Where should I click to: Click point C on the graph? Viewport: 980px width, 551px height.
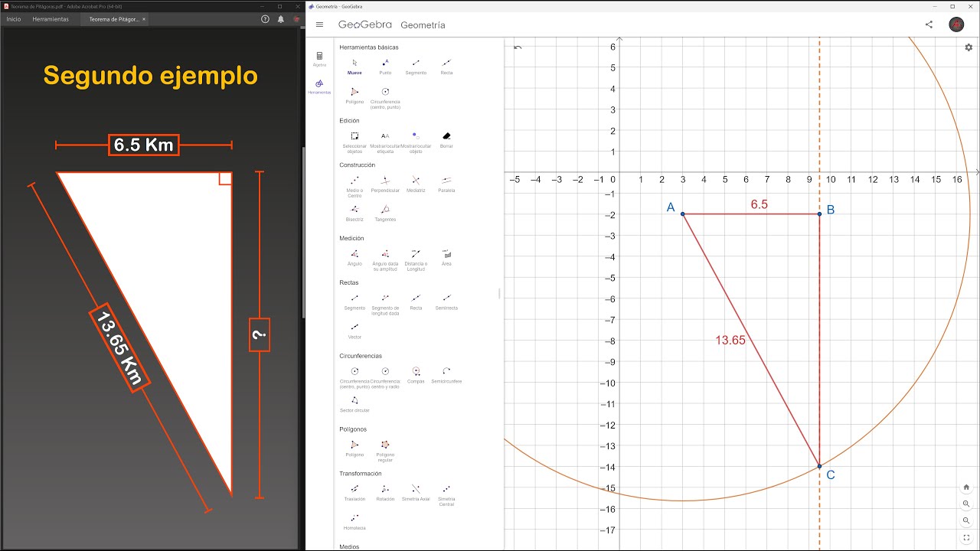click(819, 466)
